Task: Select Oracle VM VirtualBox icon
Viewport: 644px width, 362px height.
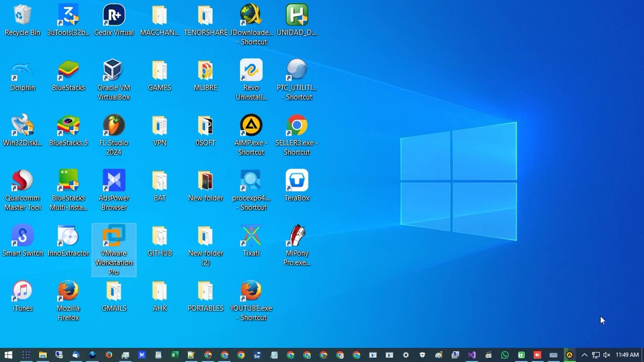Action: (114, 80)
